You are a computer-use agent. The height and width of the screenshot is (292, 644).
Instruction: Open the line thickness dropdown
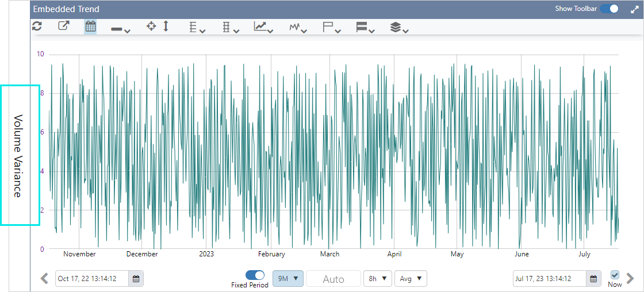click(x=120, y=29)
